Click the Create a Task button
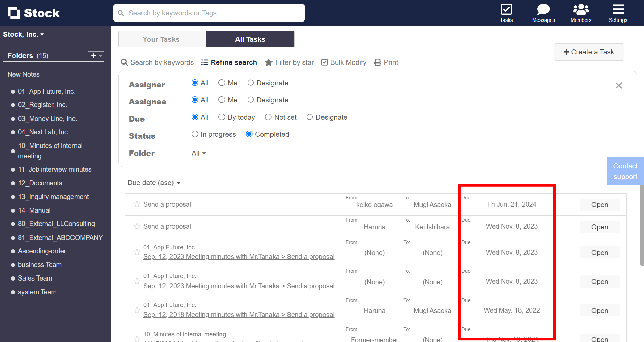 coord(589,52)
